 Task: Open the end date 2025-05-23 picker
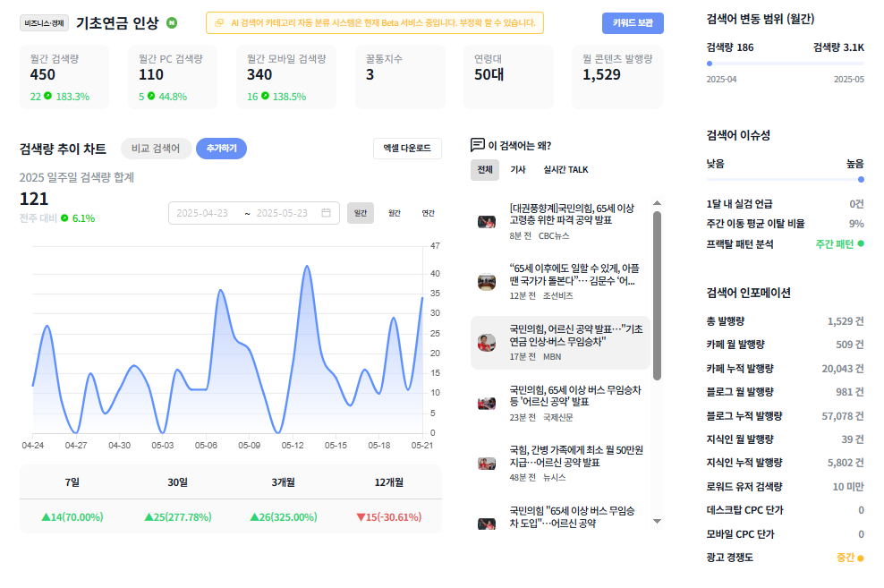tap(282, 213)
